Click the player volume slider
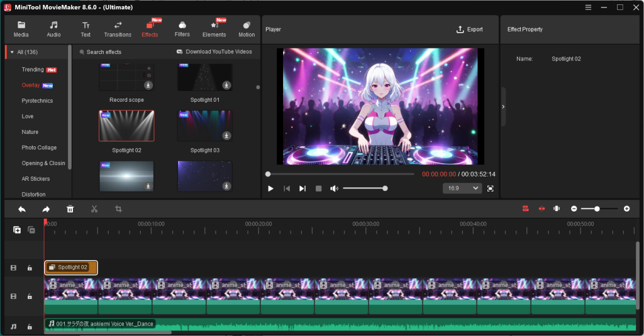This screenshot has width=644, height=336. (x=364, y=188)
